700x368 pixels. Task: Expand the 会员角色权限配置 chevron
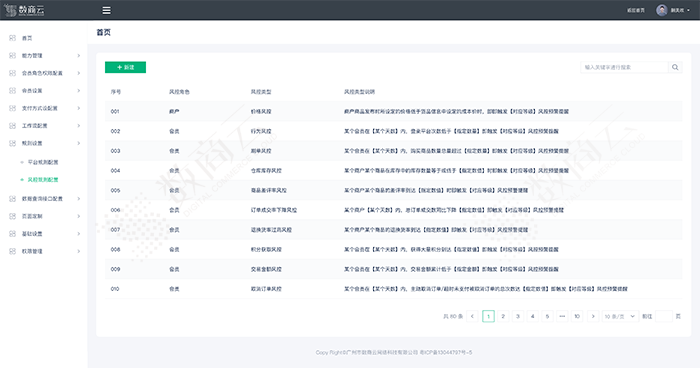point(79,73)
